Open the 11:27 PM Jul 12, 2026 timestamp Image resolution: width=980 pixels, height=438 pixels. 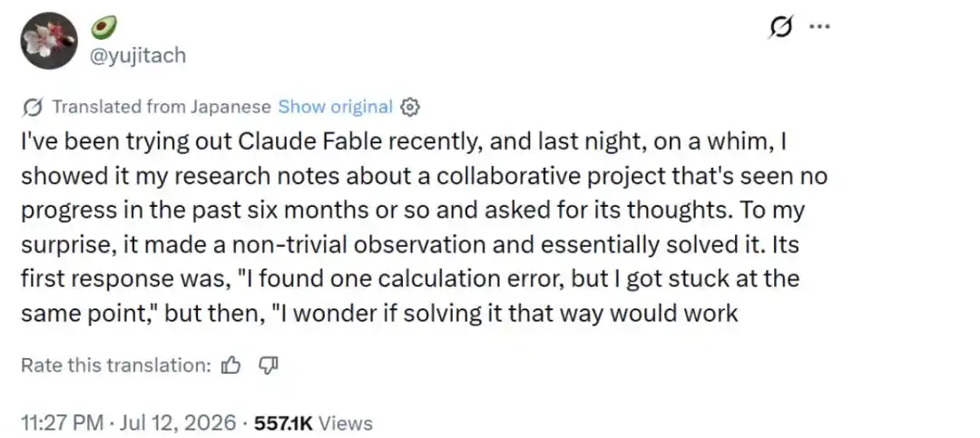129,423
